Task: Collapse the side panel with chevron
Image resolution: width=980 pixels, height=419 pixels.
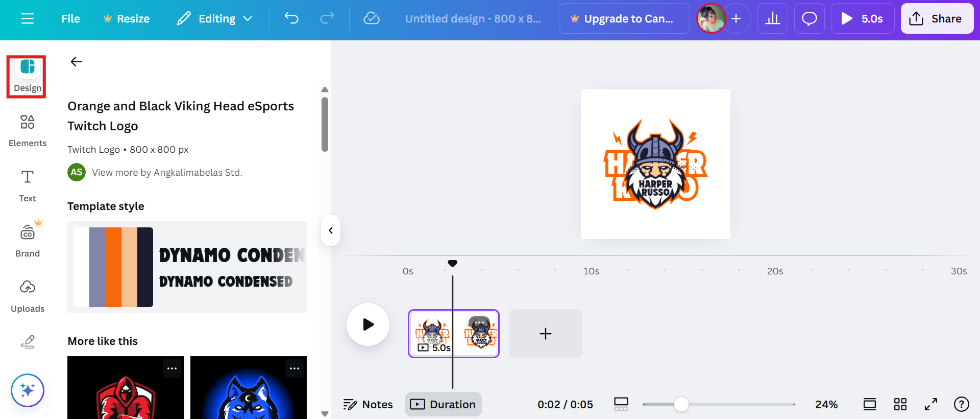Action: point(331,230)
